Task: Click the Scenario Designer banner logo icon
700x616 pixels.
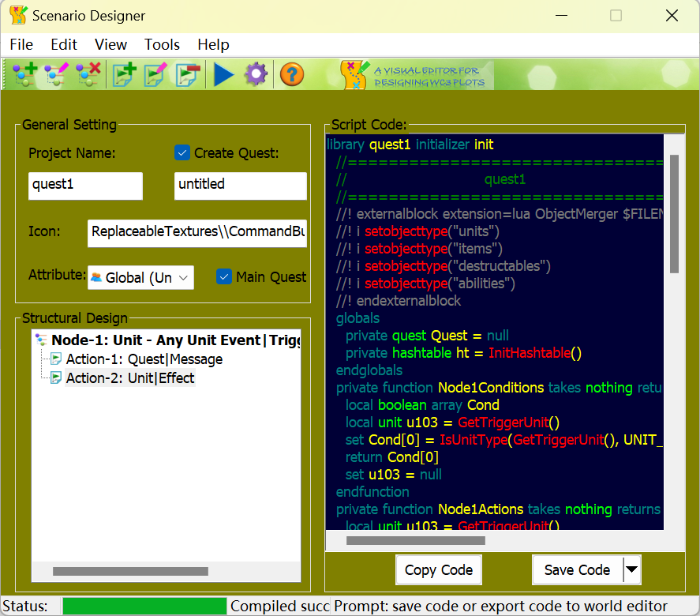Action: [355, 74]
